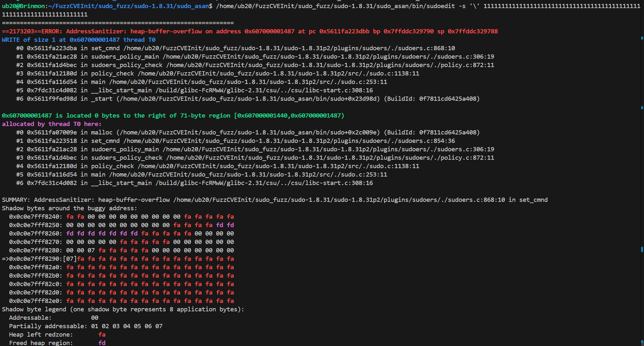The height and width of the screenshot is (346, 644).
Task: Click the red ERROR: AddressSanitizer heap-buffer-overflow line
Action: click(x=250, y=31)
